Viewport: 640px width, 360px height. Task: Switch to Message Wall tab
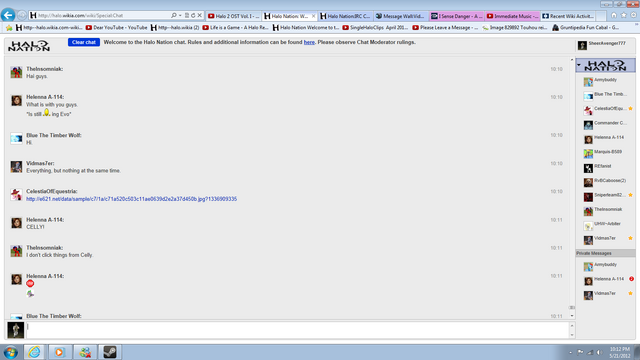(x=401, y=16)
